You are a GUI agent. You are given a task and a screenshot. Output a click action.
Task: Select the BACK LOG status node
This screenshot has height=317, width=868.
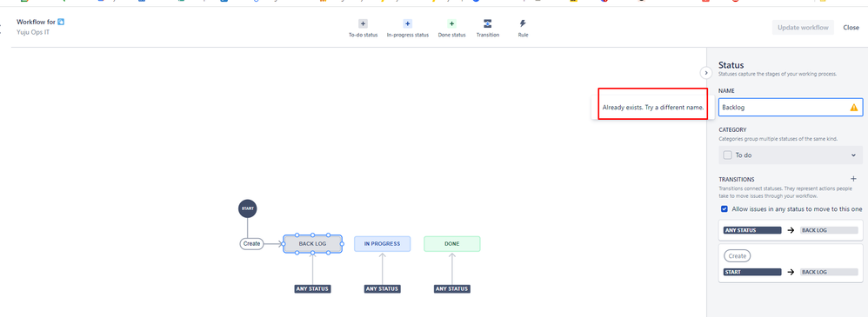point(313,243)
